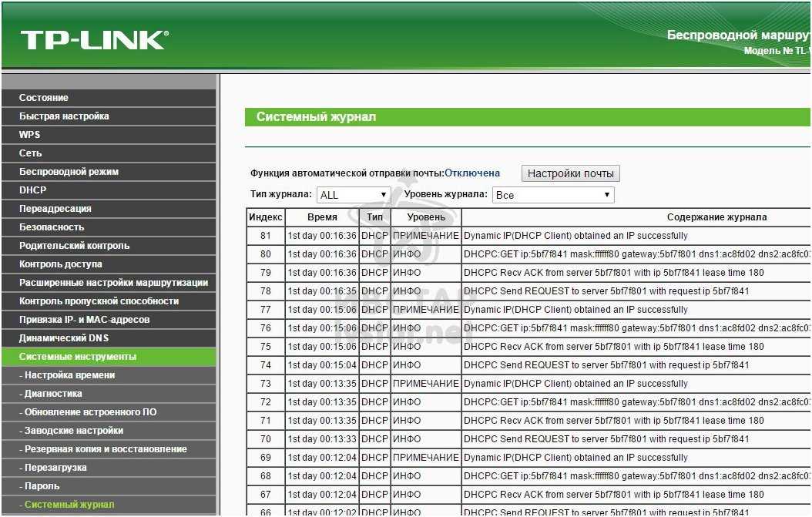Expand Беспроводной режим menu section
Viewport: 812px width, 517px height.
click(69, 172)
